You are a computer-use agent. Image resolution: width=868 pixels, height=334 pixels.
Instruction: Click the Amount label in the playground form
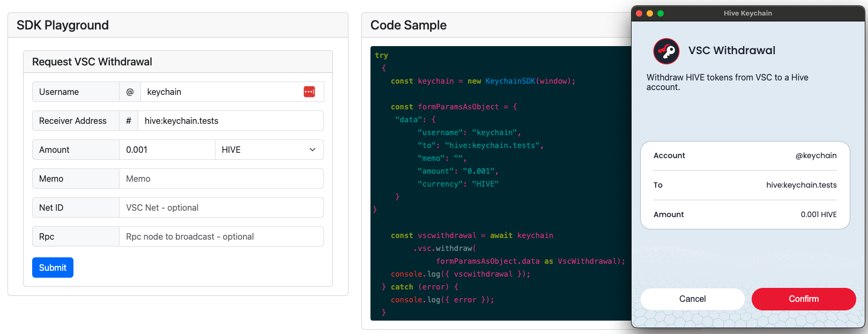point(54,150)
